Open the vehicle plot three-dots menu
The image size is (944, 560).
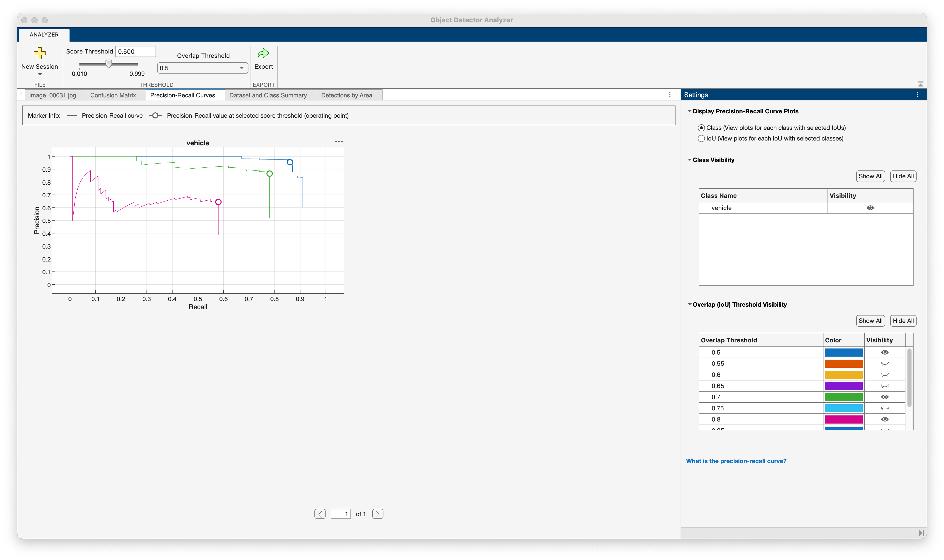339,142
